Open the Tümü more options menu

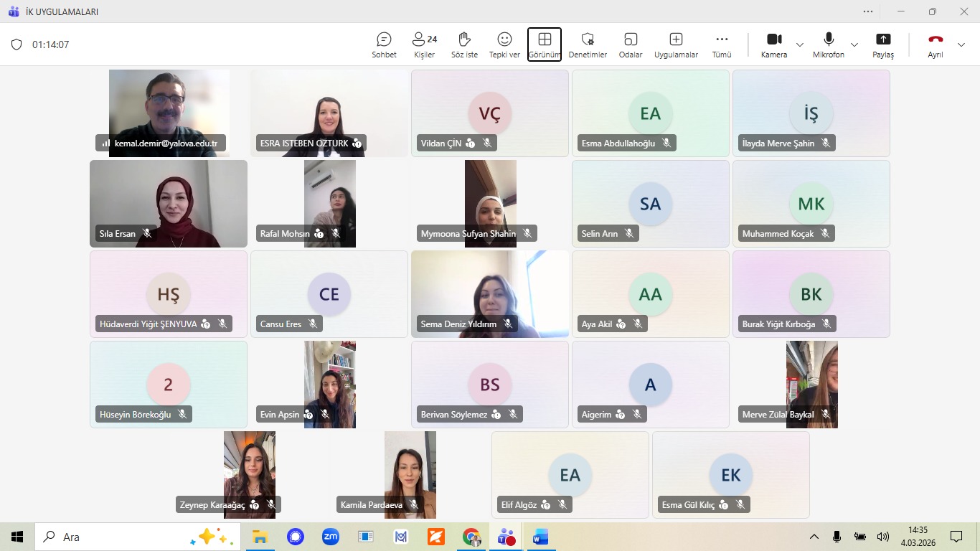(x=722, y=44)
